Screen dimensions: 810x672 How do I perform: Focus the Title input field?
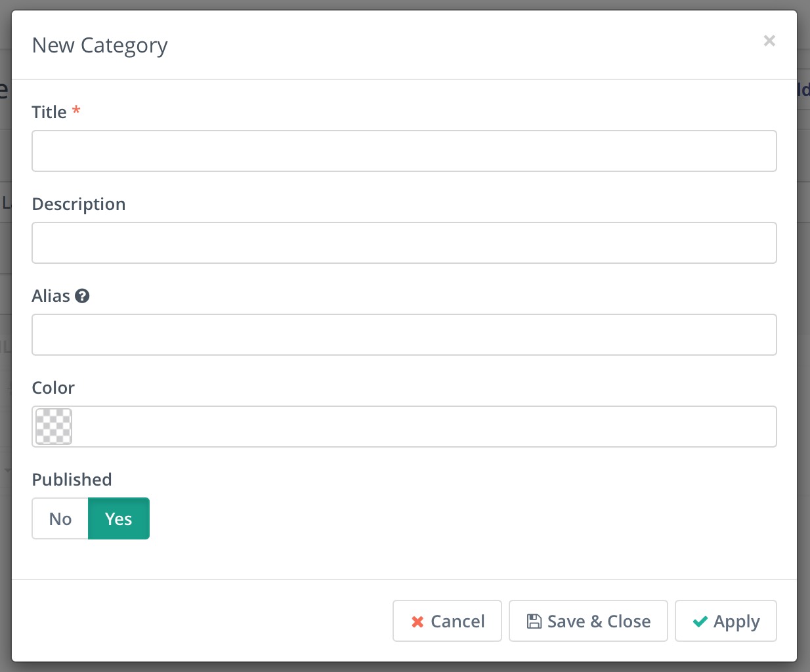pos(404,151)
